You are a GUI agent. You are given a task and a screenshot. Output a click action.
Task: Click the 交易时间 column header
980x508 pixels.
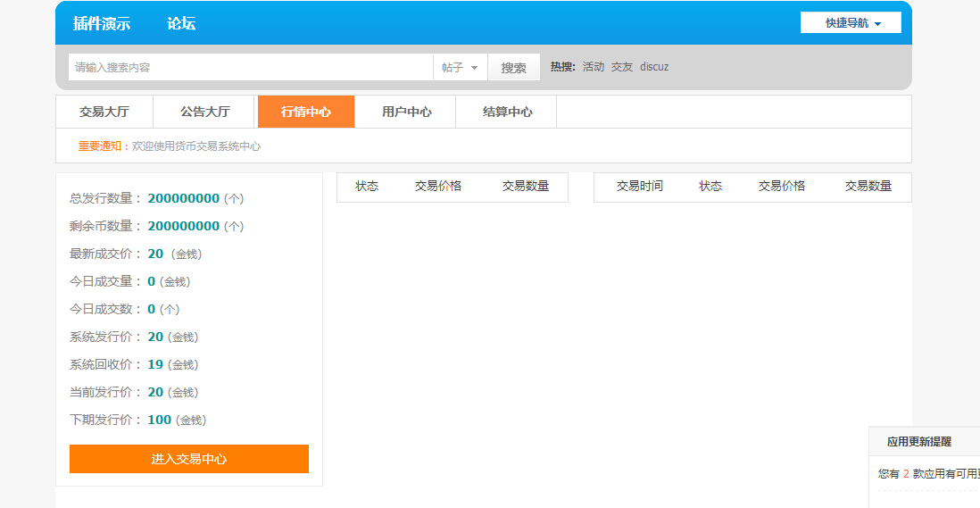click(x=639, y=187)
